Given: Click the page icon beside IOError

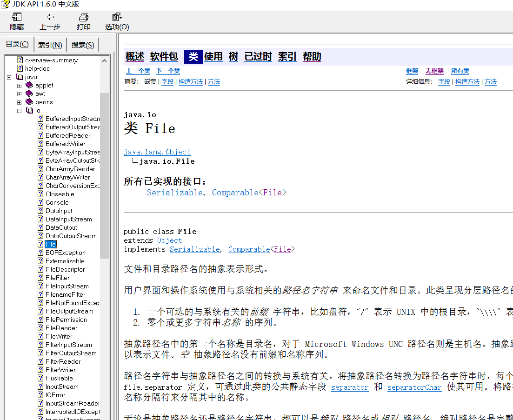Looking at the screenshot, I should click(40, 395).
